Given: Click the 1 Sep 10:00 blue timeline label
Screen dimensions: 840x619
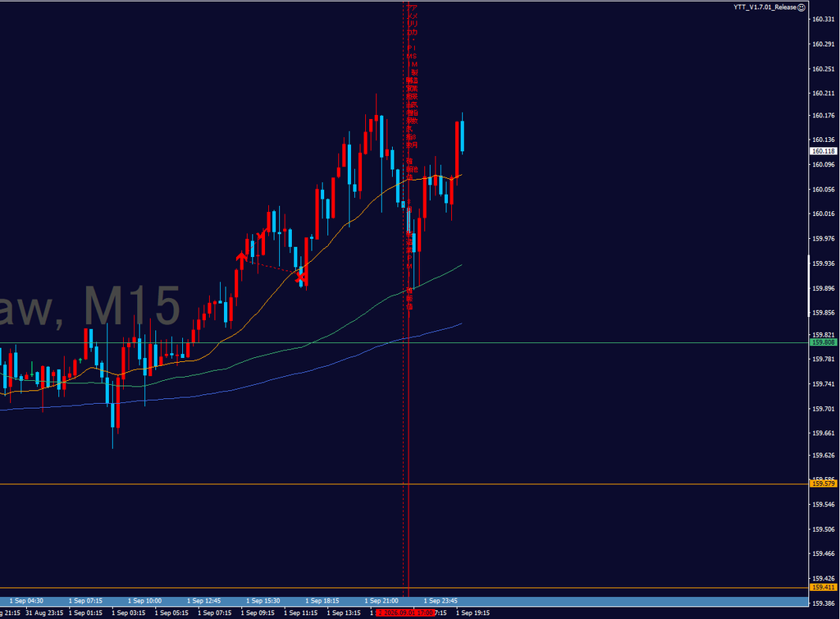Looking at the screenshot, I should point(144,601).
